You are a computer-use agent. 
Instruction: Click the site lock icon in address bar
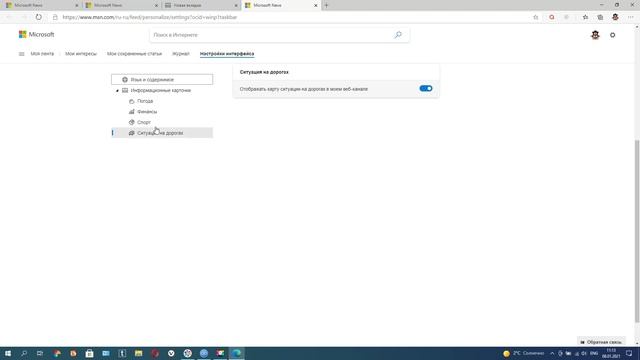(x=55, y=17)
